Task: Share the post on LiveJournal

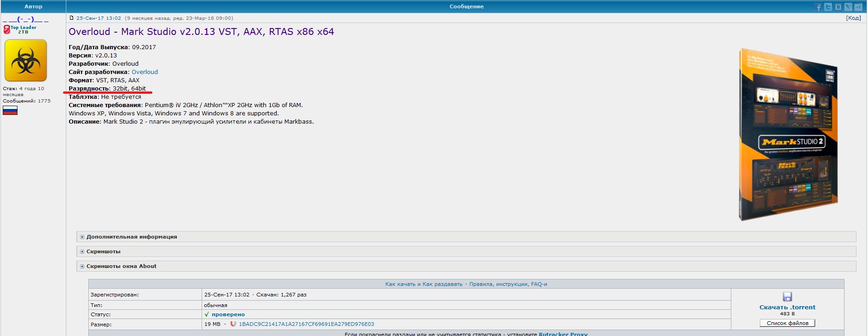Action: coord(848,7)
